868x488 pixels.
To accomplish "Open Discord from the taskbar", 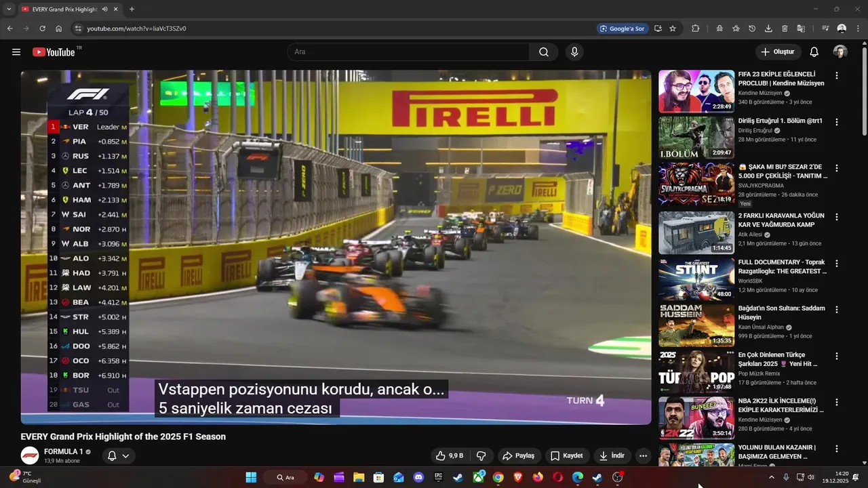I will click(418, 477).
